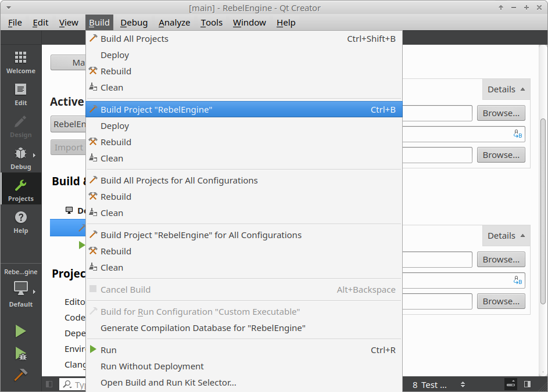The image size is (548, 392).
Task: Toggle the left sidebar at status bar
Action: point(49,384)
